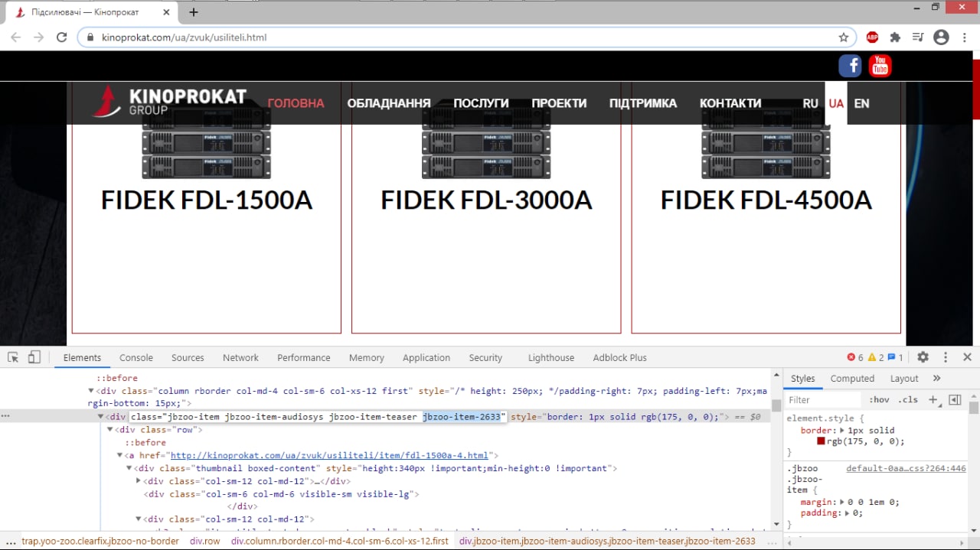Screen dimensions: 980x550
Task: Open ОБЛАДНАННЯ menu item
Action: click(x=389, y=103)
